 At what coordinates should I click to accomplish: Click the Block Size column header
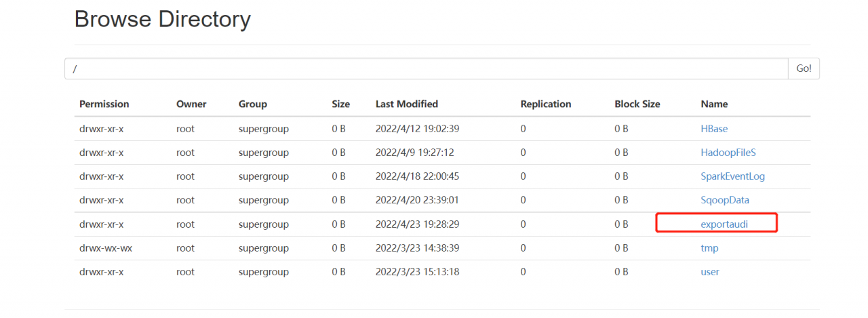point(637,104)
